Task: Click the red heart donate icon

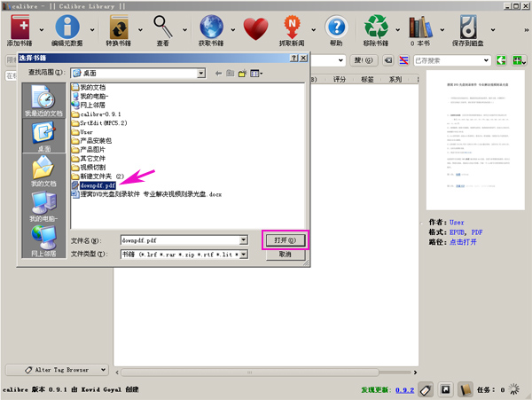Action: pyautogui.click(x=256, y=29)
